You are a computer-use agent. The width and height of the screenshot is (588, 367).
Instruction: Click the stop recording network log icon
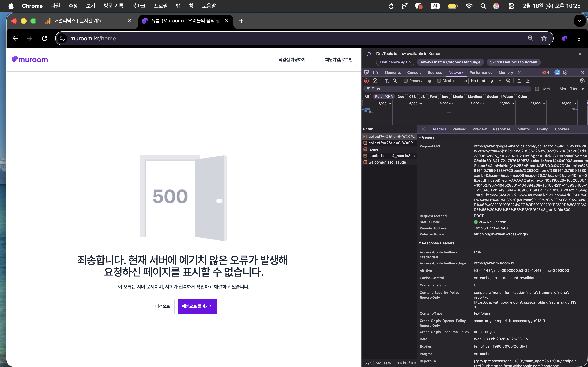(366, 81)
